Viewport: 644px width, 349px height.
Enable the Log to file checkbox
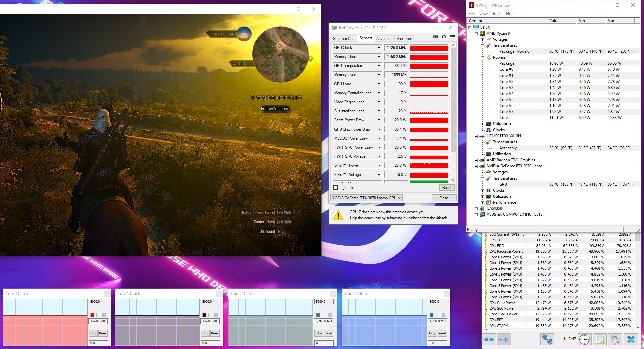click(x=336, y=188)
